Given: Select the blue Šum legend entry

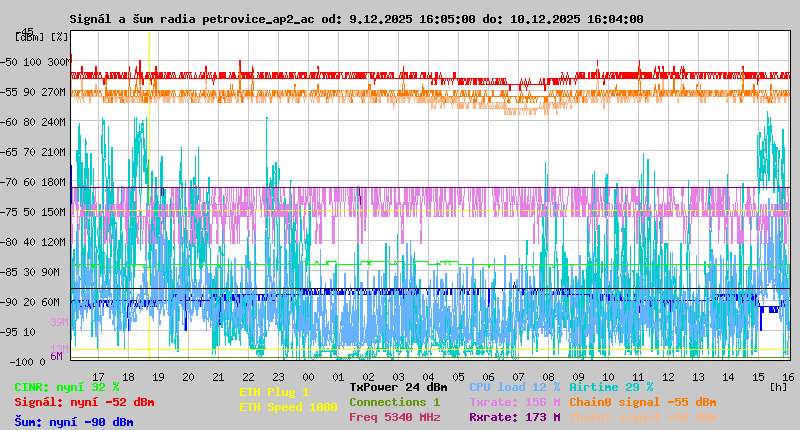Looking at the screenshot, I should pyautogui.click(x=74, y=422).
